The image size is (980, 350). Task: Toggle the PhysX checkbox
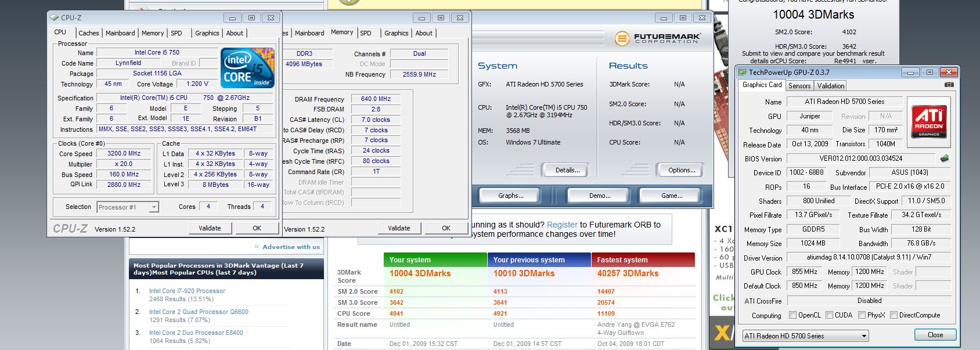(862, 315)
